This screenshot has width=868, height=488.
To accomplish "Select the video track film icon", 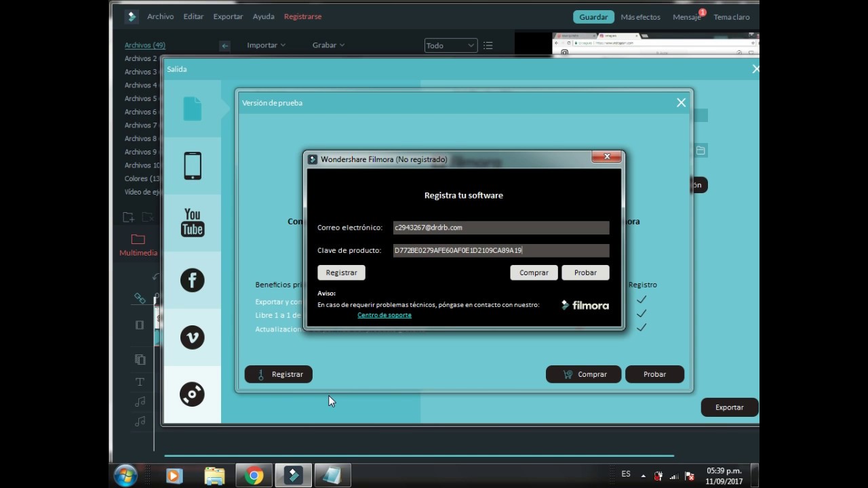I will [140, 325].
